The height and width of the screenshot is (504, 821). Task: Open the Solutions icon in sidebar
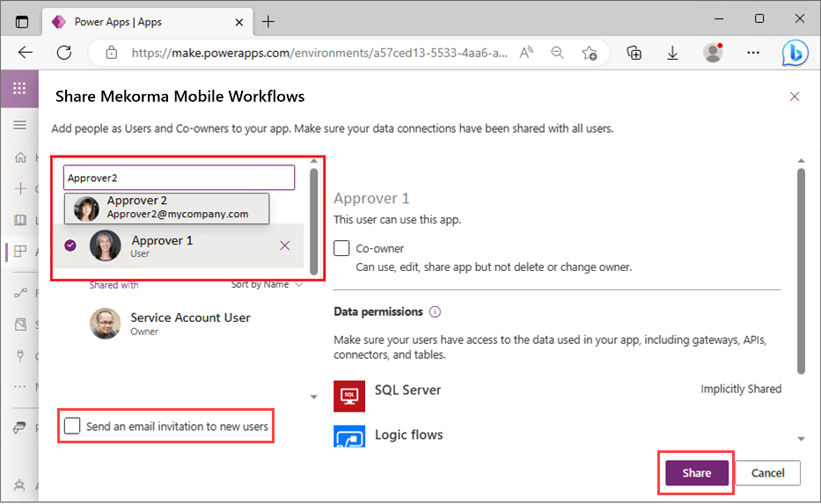(20, 325)
